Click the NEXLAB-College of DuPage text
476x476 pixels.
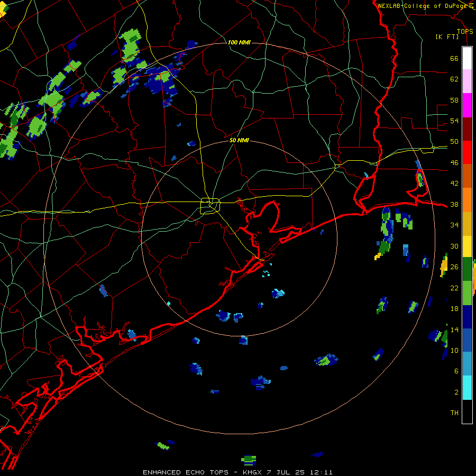click(x=423, y=6)
